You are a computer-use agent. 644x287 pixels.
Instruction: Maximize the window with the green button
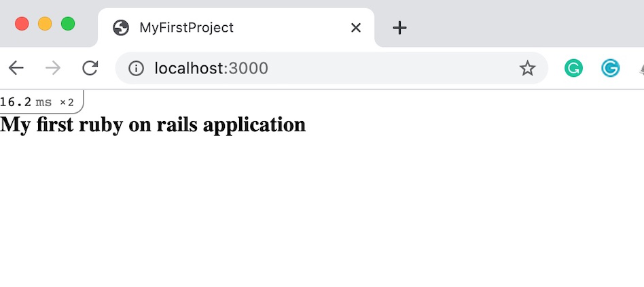click(68, 24)
